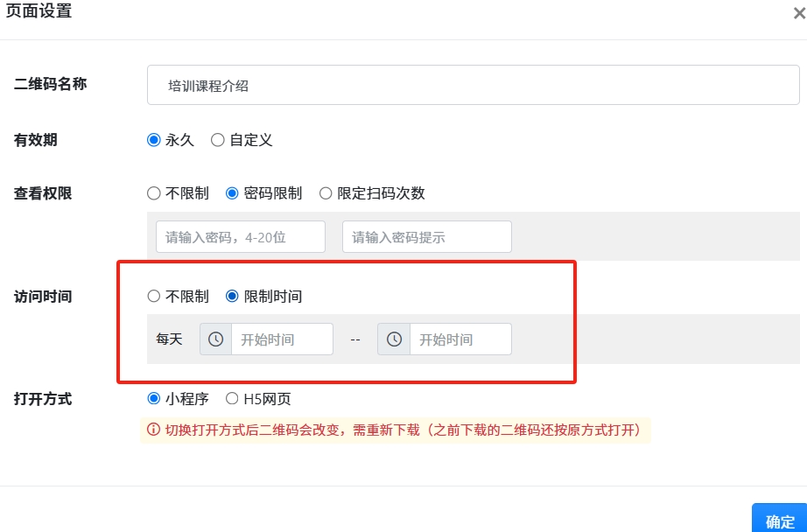807x532 pixels.
Task: Open the second time picker after the dashes
Action: point(460,339)
